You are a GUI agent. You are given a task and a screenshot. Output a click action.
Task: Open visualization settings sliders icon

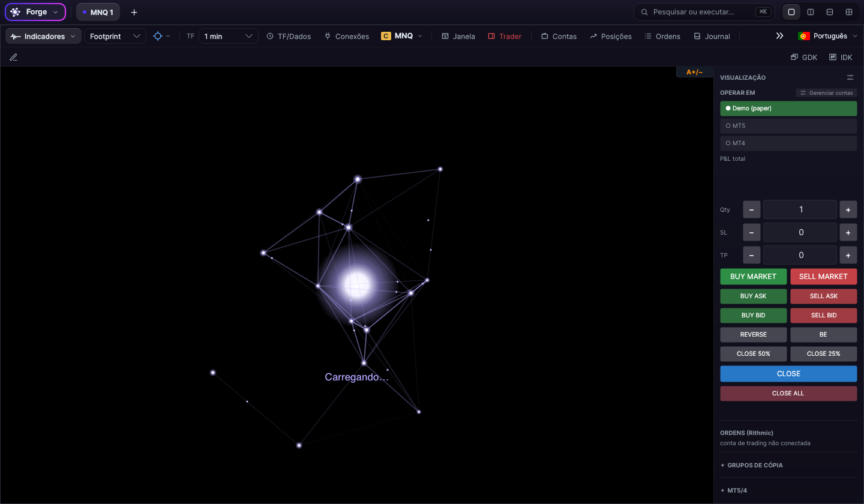pyautogui.click(x=850, y=77)
